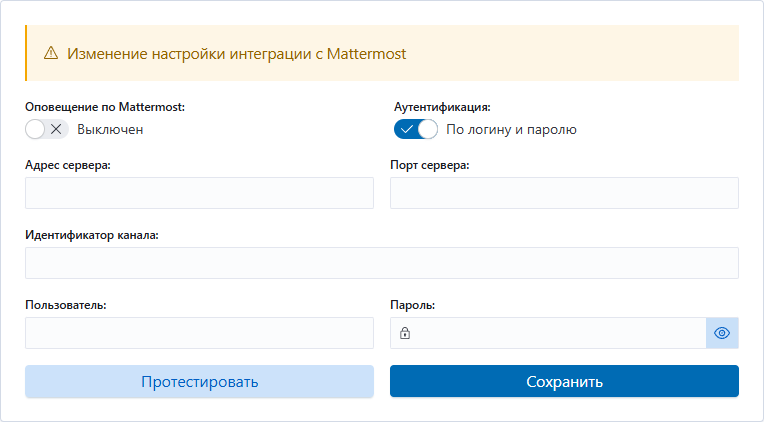Screen dimensions: 764x422
Task: Click the Mattermost integration banner heading text
Action: click(x=236, y=54)
